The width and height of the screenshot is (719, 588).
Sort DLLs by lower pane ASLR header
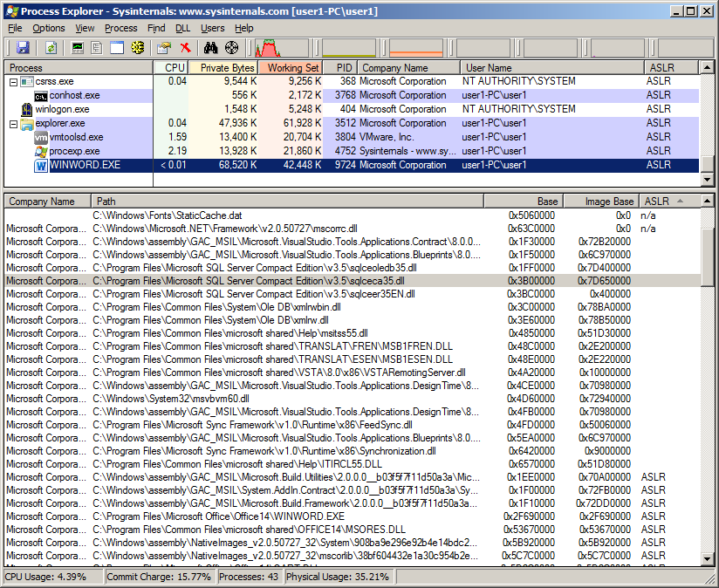670,202
